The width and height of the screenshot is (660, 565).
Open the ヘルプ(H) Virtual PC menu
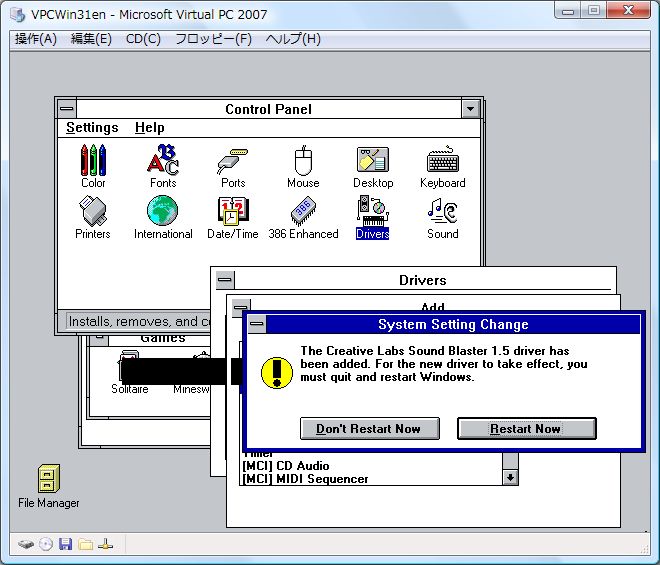click(293, 39)
